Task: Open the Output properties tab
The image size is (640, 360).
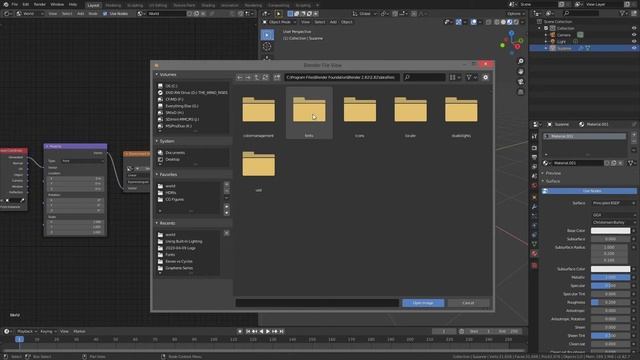Action: pos(534,157)
